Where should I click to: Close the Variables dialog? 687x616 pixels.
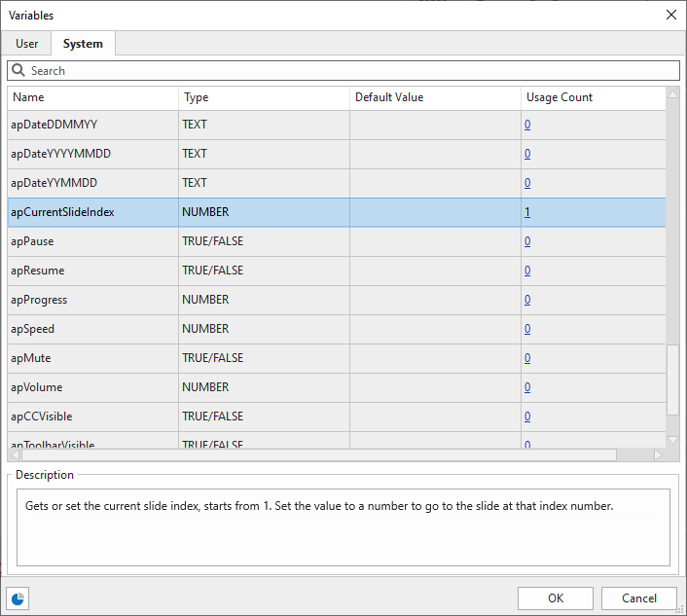(x=670, y=15)
